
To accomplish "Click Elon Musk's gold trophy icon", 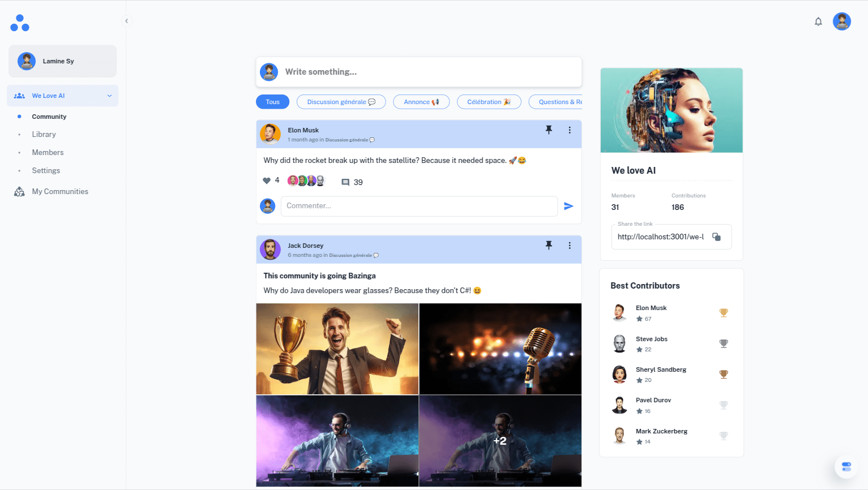I will [x=724, y=313].
